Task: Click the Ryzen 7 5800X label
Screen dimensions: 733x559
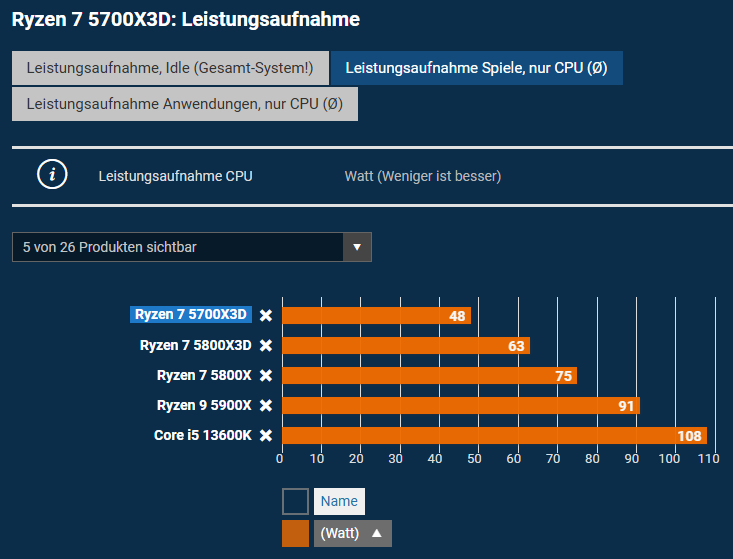Action: (204, 375)
